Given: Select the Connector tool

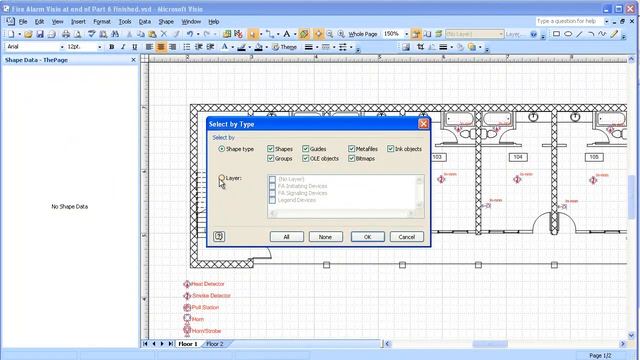Looking at the screenshot, I should pos(269,34).
